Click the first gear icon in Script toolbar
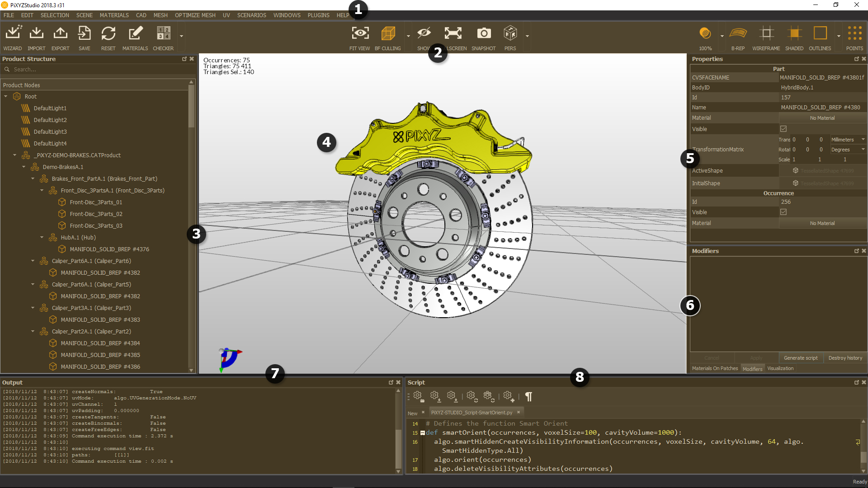868x488 pixels. [x=419, y=397]
